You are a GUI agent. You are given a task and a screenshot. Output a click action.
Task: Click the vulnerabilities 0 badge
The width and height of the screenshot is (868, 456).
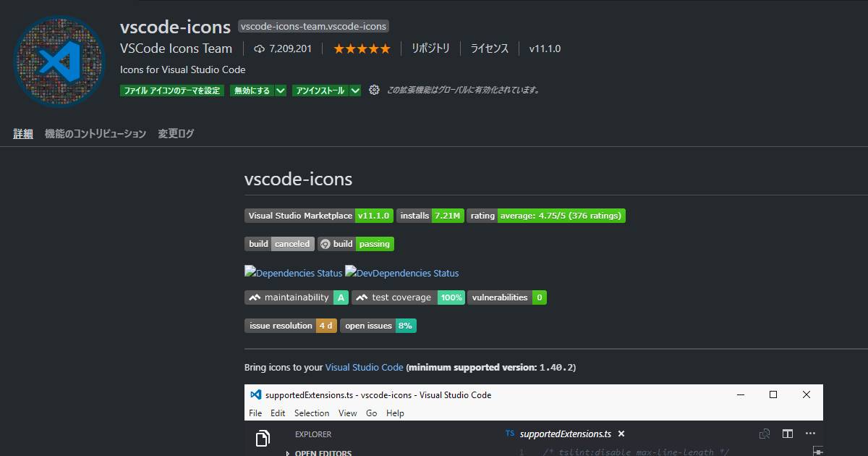pos(507,297)
